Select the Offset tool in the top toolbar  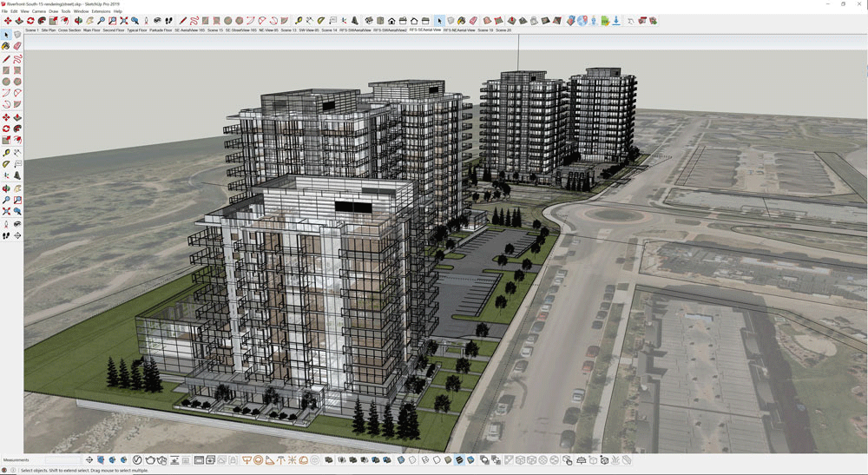click(65, 21)
